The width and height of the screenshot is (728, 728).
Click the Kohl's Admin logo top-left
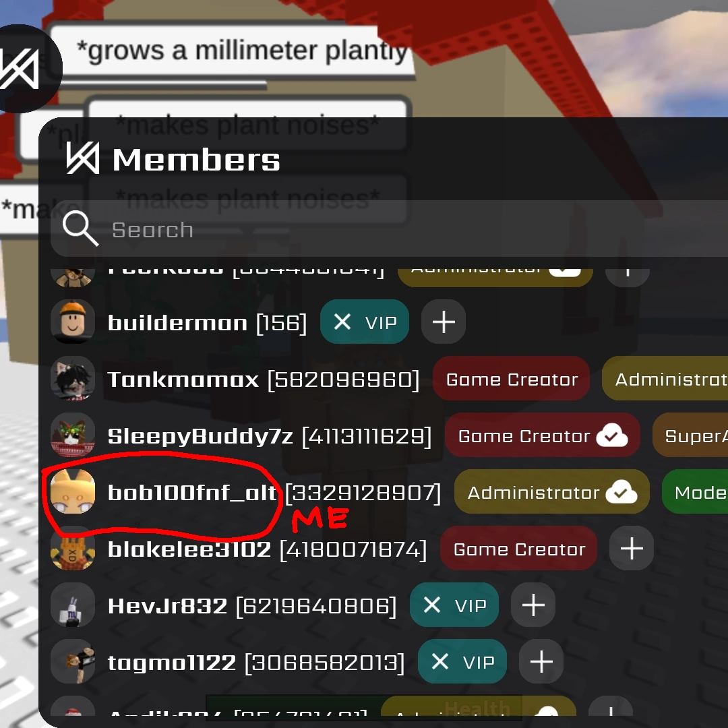(x=21, y=69)
